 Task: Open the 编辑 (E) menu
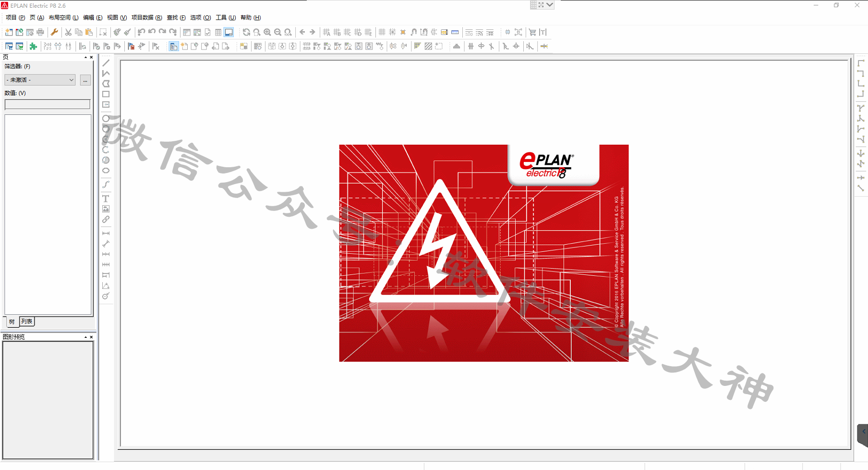[93, 18]
